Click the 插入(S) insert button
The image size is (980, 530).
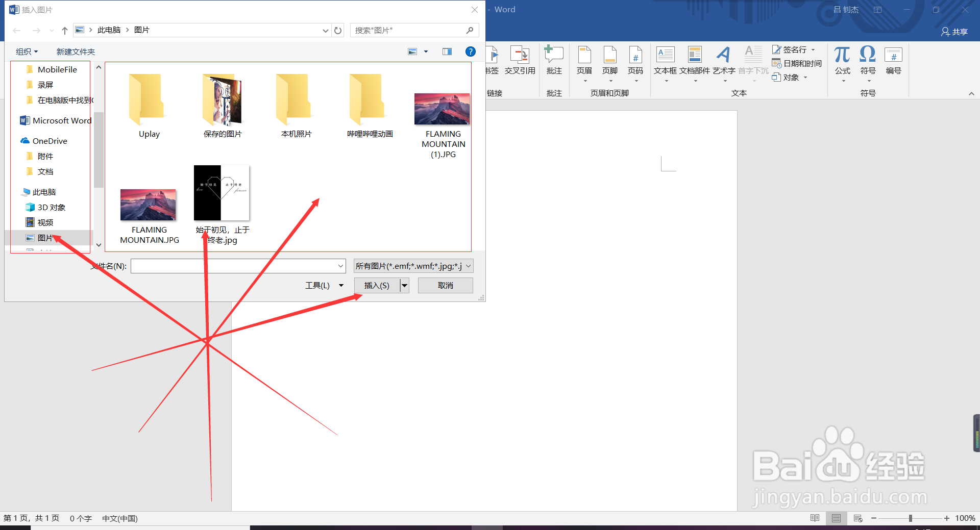[377, 285]
